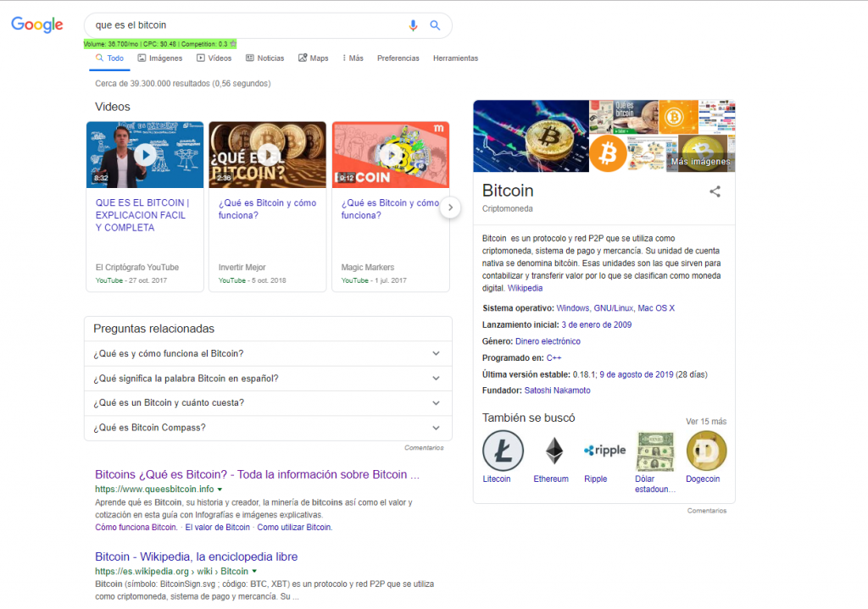868x609 pixels.
Task: Select the Ethereum icon in related searches
Action: click(554, 451)
